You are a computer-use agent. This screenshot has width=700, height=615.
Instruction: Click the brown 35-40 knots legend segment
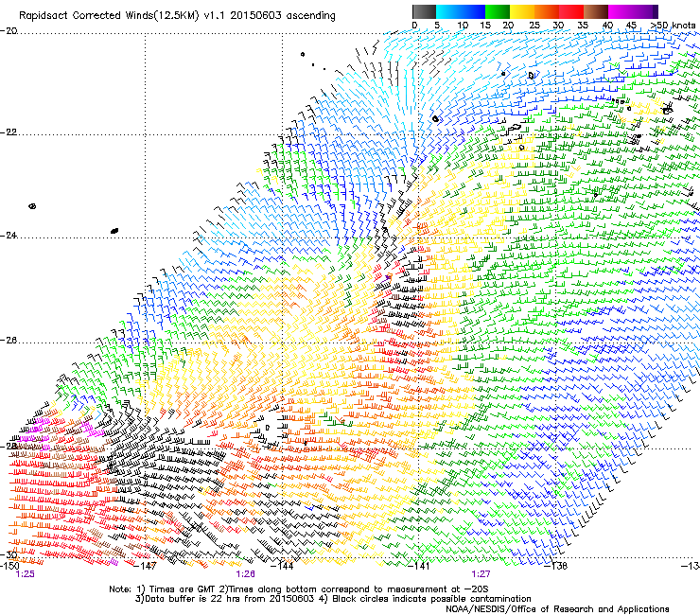[596, 11]
